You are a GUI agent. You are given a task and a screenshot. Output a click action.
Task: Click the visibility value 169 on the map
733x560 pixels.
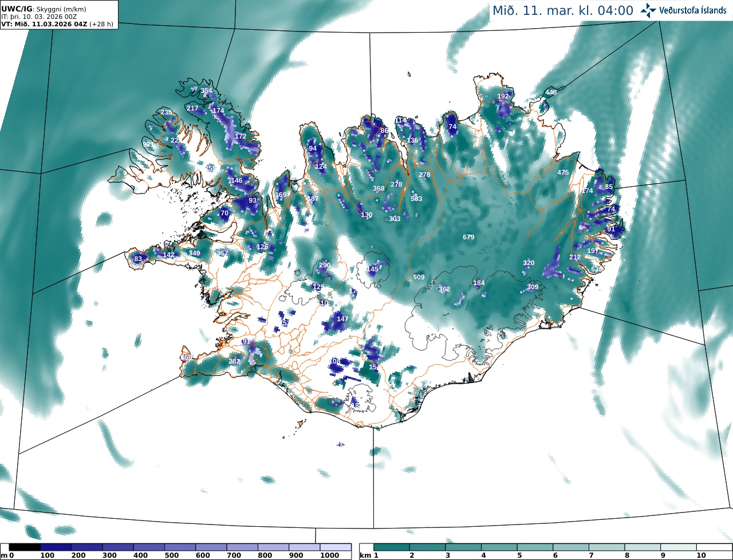pos(281,195)
